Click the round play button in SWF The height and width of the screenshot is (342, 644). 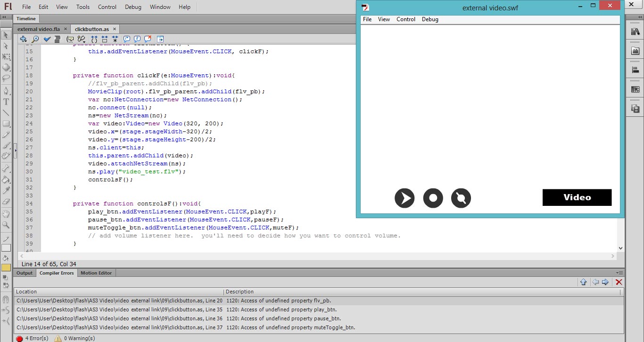click(405, 198)
